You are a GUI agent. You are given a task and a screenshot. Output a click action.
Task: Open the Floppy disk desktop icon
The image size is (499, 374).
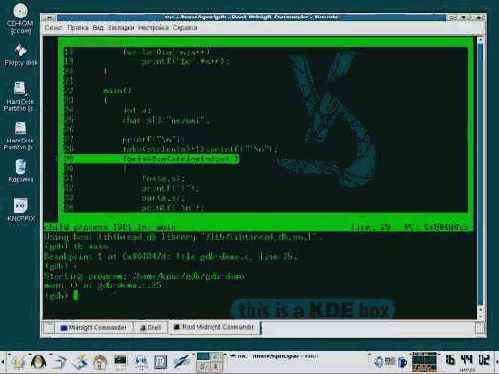click(21, 55)
